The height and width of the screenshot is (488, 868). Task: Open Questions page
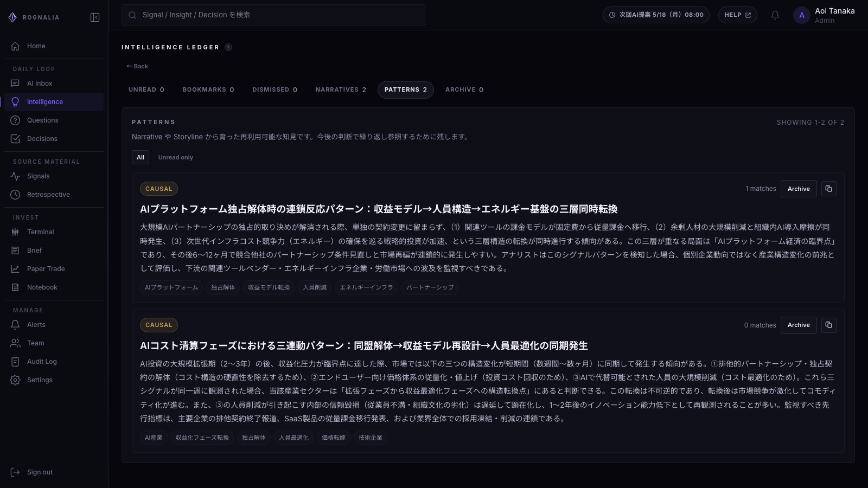click(54, 120)
